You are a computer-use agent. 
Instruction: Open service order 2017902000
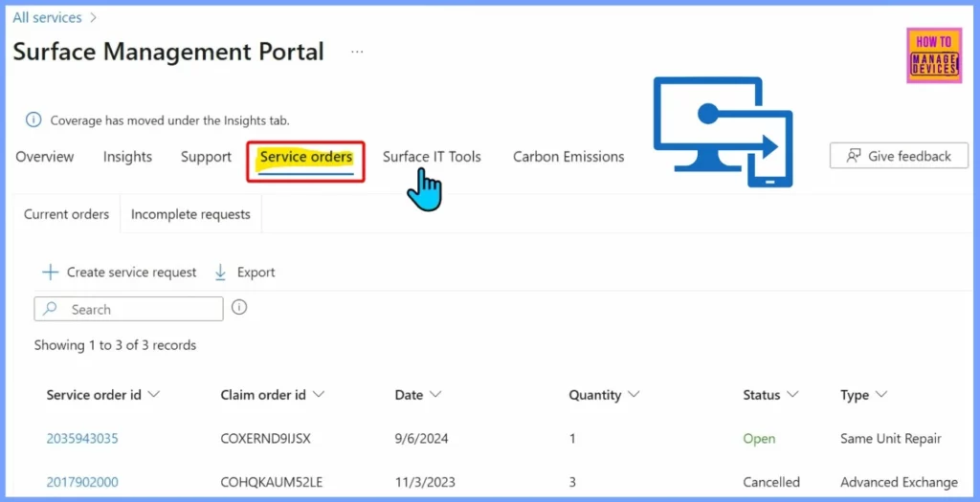[82, 482]
